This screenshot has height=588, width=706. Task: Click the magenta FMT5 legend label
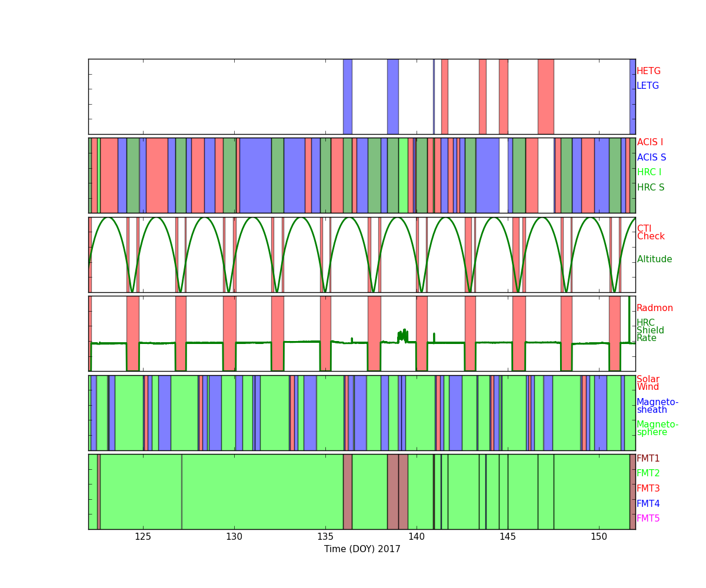648,519
